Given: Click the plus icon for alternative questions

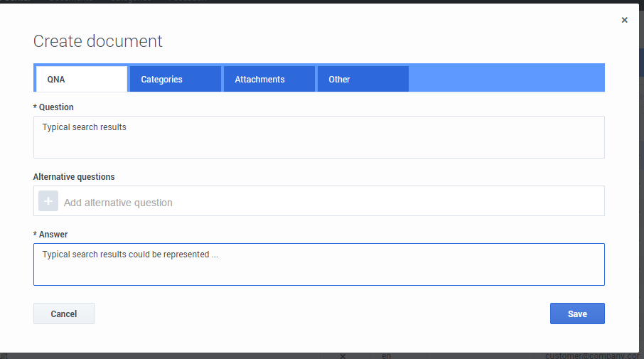Looking at the screenshot, I should (48, 202).
